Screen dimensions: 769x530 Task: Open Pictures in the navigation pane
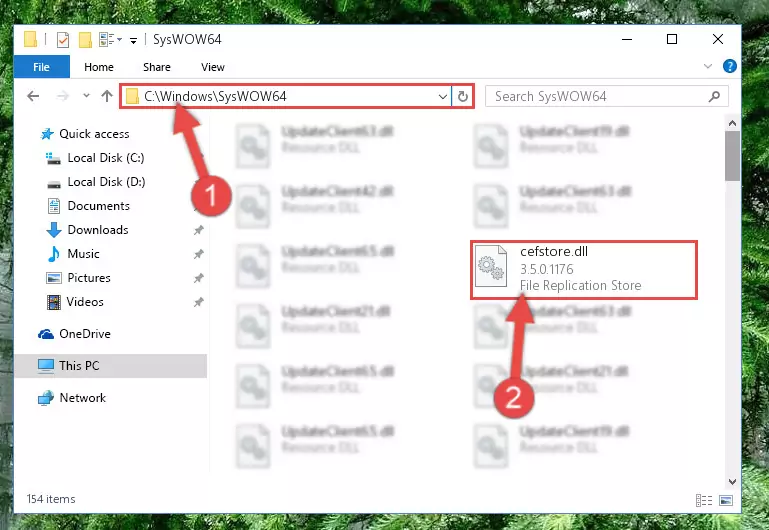(89, 278)
